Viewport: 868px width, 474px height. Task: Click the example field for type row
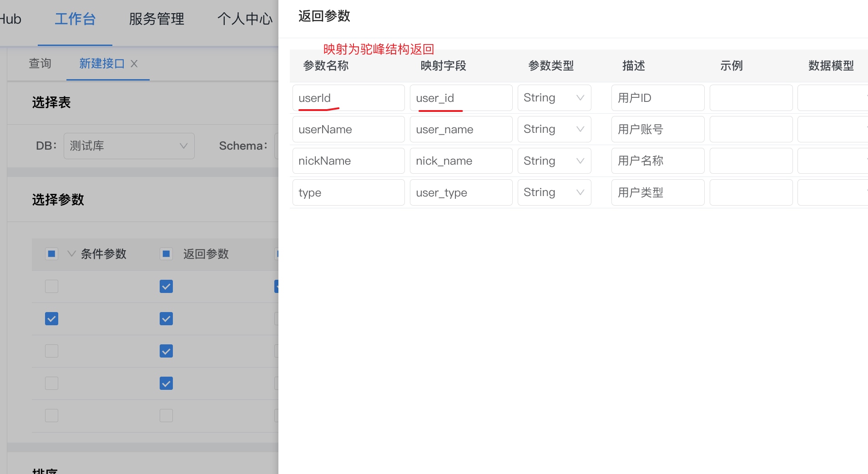click(x=751, y=192)
